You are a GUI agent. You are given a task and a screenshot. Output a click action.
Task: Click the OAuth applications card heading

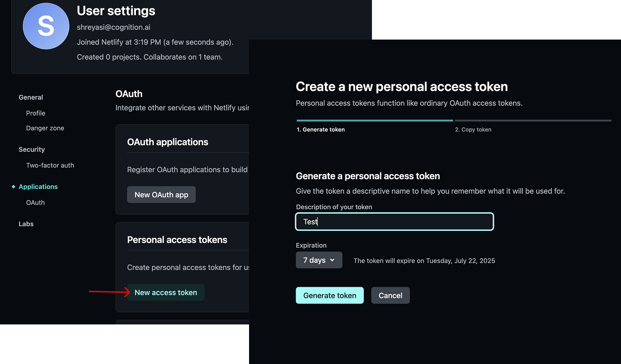[168, 142]
